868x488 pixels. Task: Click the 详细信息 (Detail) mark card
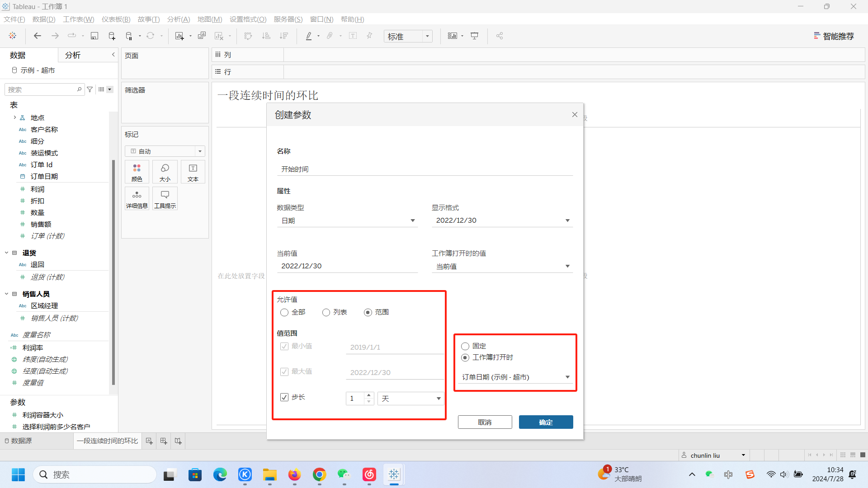pos(137,198)
